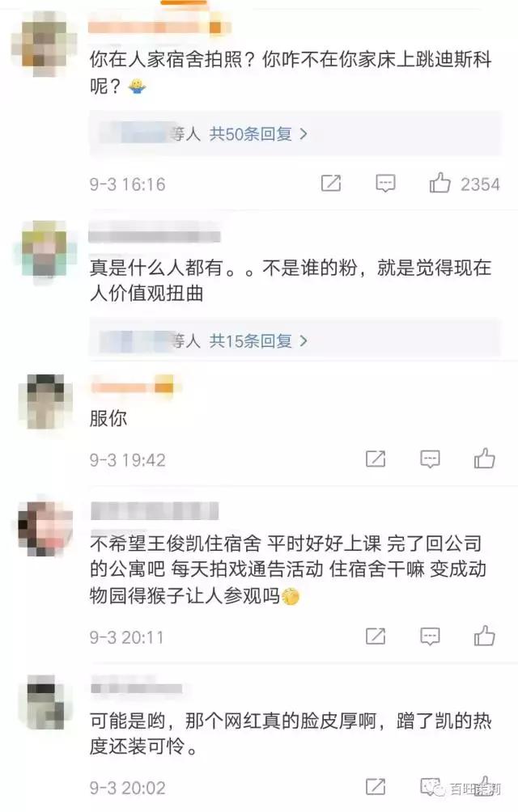Share the comment posted at 9-3 20:11
This screenshot has height=812, width=518.
pyautogui.click(x=376, y=636)
